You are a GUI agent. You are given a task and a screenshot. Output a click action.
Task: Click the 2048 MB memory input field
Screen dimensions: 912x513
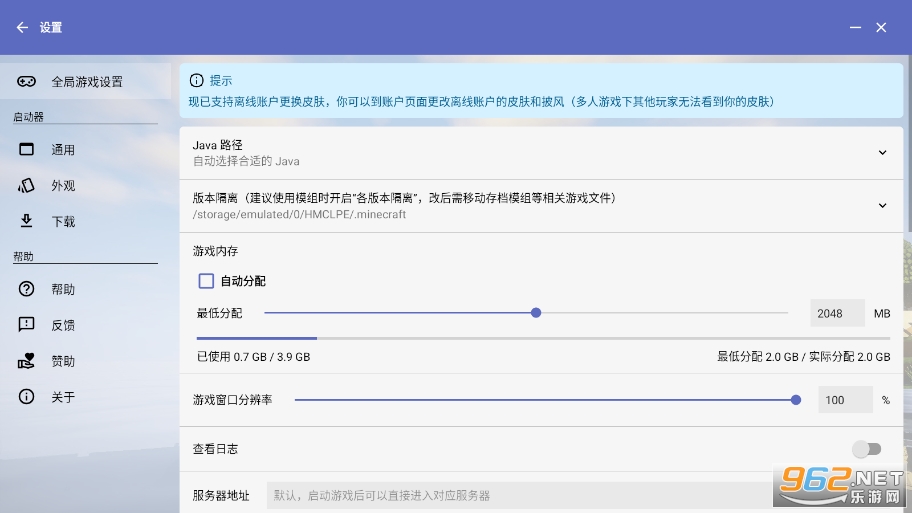tap(837, 313)
